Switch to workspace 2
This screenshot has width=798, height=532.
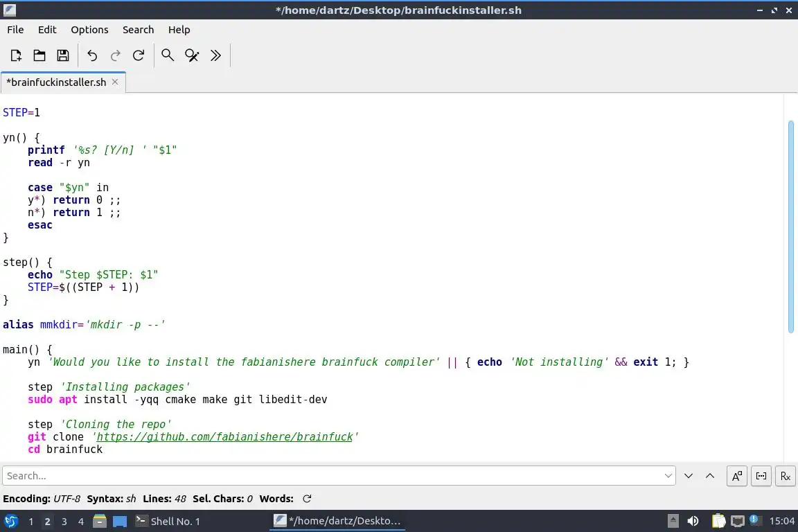click(47, 522)
